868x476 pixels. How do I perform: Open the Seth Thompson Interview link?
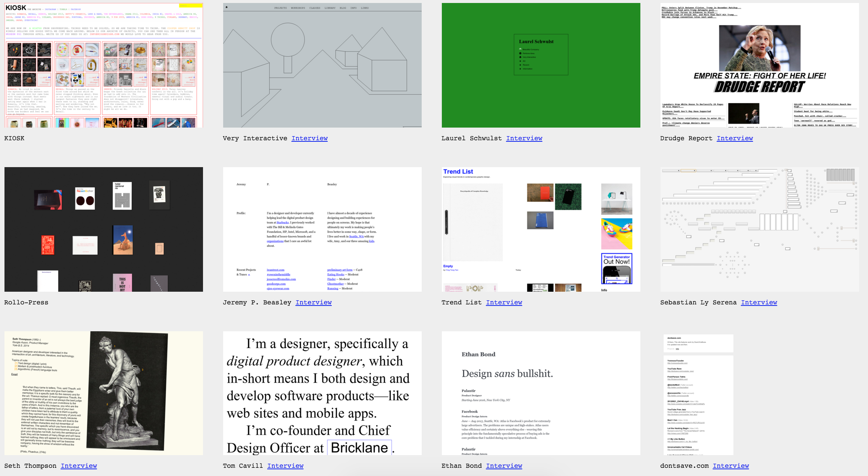[x=79, y=466]
